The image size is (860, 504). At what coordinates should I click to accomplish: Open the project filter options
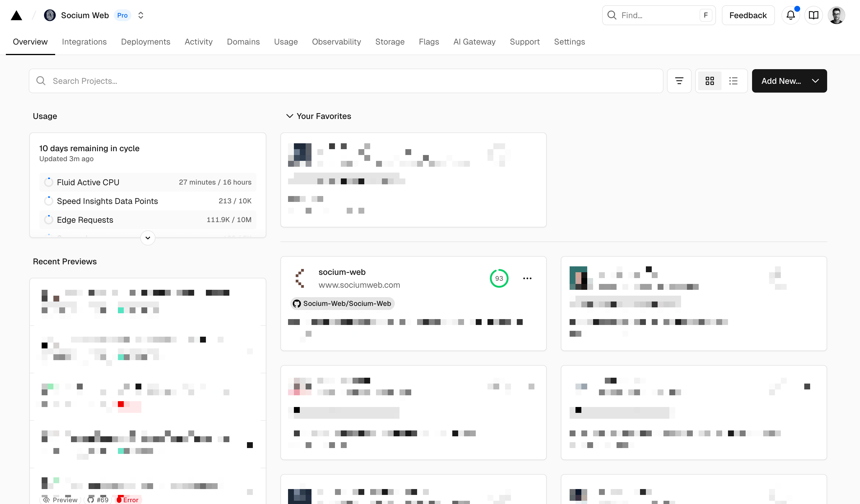tap(679, 81)
